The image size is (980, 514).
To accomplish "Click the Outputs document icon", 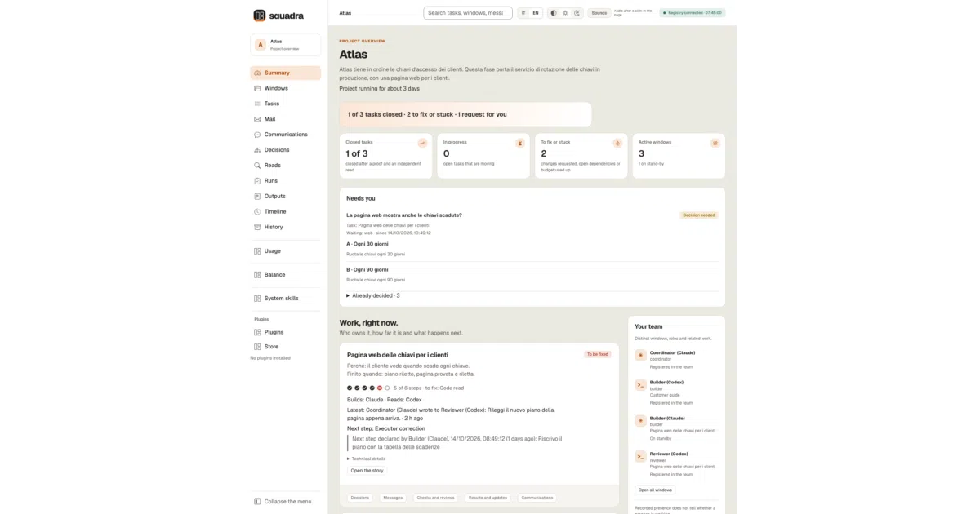I will pos(257,197).
